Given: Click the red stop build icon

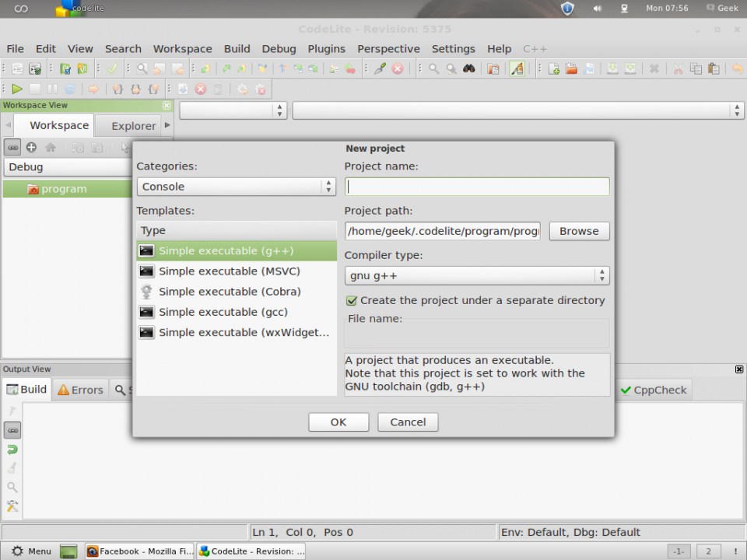Looking at the screenshot, I should (398, 68).
